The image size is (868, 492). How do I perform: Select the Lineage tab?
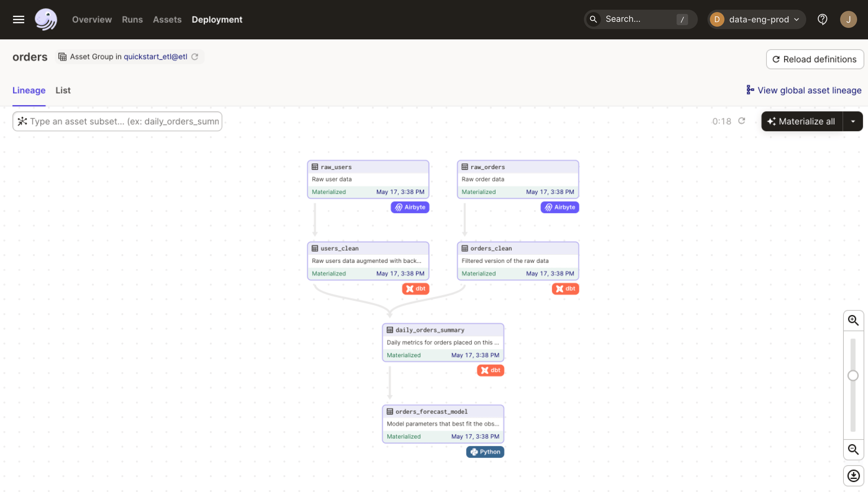click(29, 90)
